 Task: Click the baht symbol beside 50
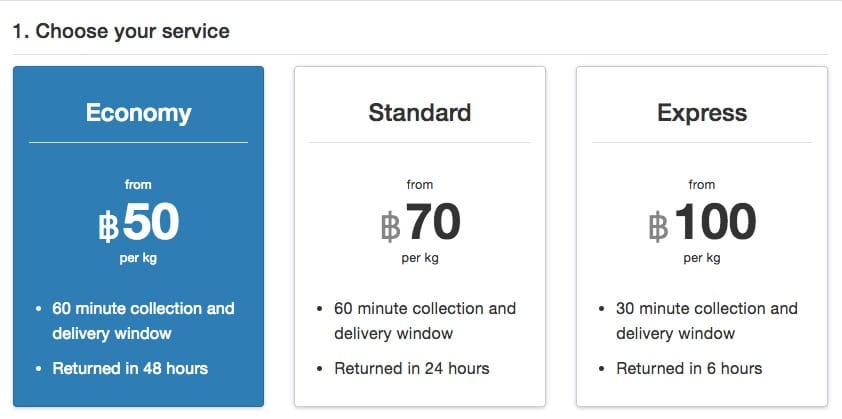(109, 228)
